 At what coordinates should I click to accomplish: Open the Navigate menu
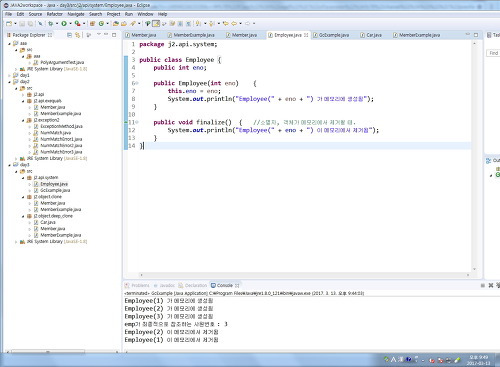pos(76,14)
